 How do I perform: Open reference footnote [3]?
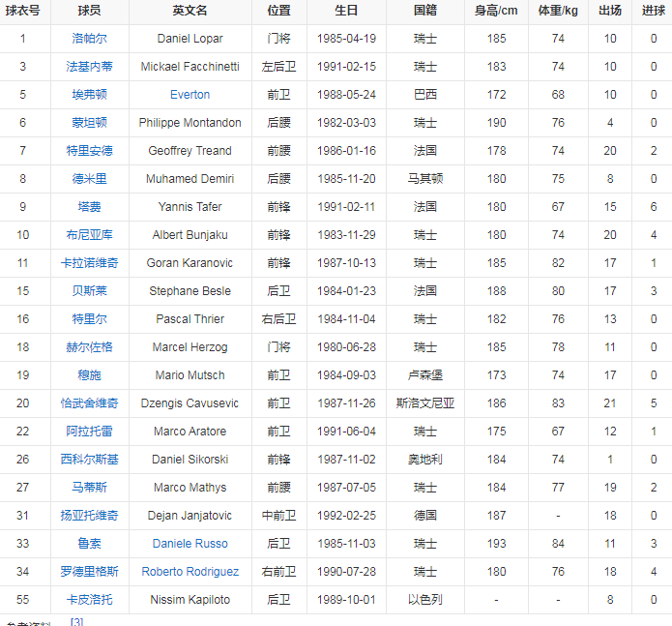(76, 621)
